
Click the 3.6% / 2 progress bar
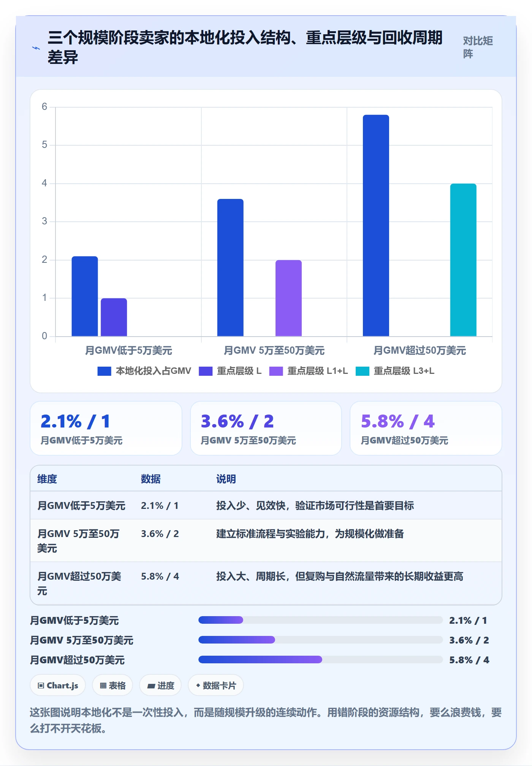(x=320, y=640)
